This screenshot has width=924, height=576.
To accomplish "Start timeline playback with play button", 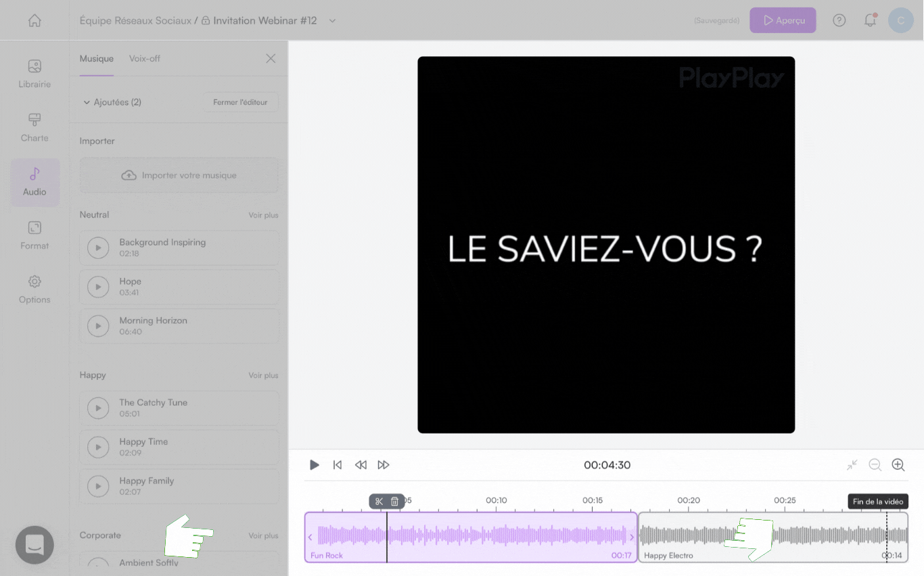I will pos(315,465).
